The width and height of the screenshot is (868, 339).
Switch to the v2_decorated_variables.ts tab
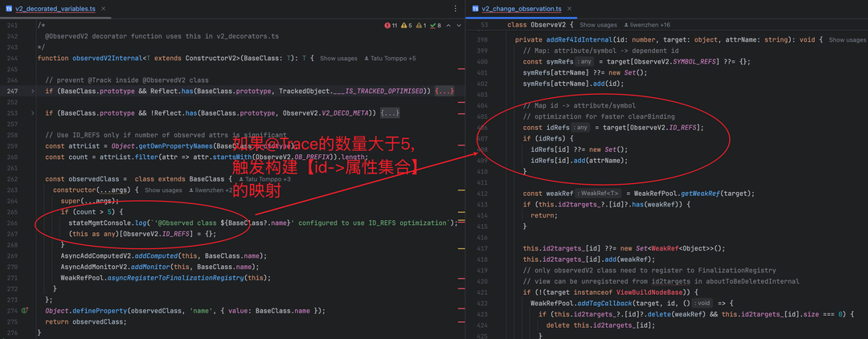pos(55,9)
